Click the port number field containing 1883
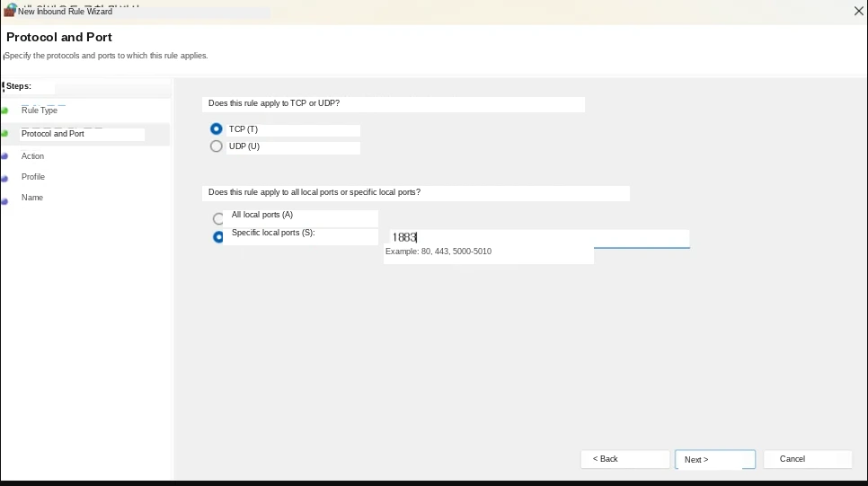 (x=539, y=238)
